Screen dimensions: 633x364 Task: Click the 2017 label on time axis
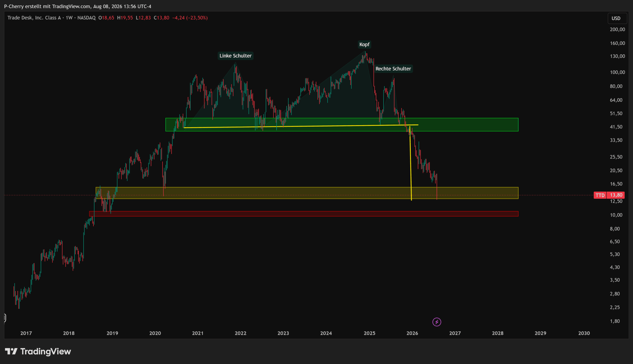coord(26,333)
